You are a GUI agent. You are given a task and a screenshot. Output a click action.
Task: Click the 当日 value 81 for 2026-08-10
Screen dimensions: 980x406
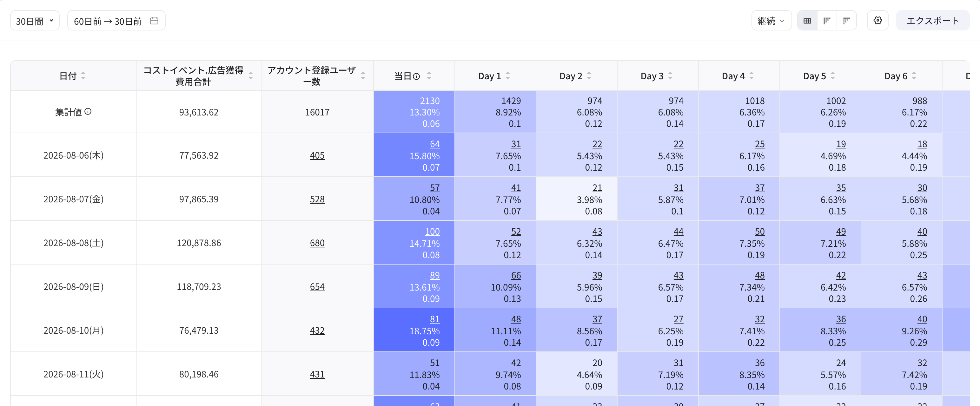[x=434, y=319]
